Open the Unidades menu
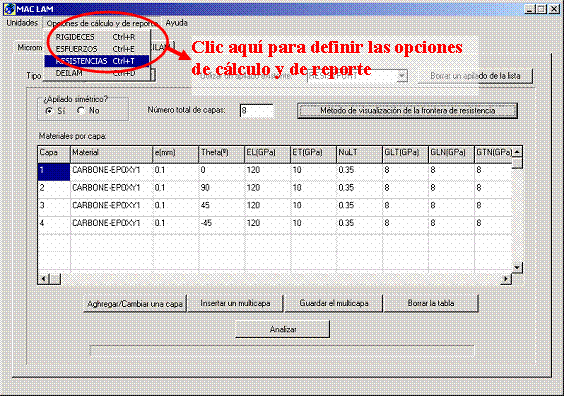566x397 pixels. [22, 23]
